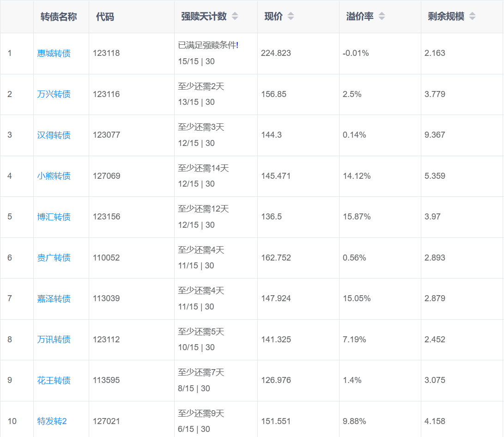Click bond code 123118 cell
Image resolution: width=504 pixels, height=437 pixels.
point(106,53)
